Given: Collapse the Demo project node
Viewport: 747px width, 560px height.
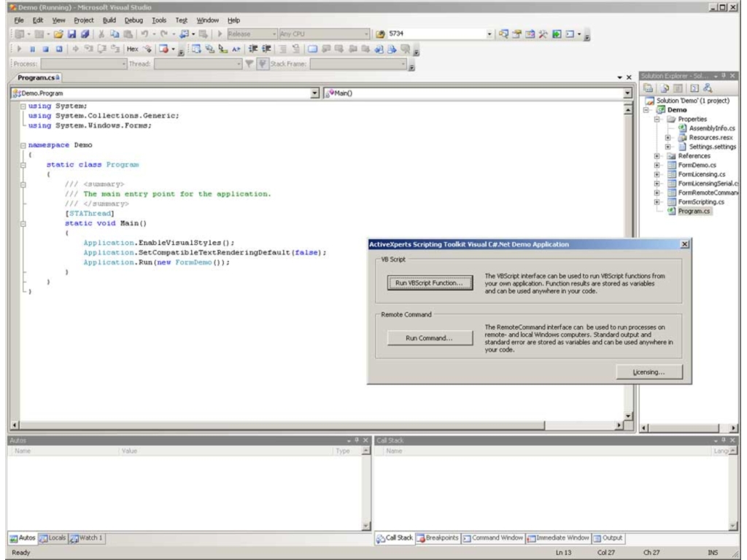Looking at the screenshot, I should pos(646,110).
